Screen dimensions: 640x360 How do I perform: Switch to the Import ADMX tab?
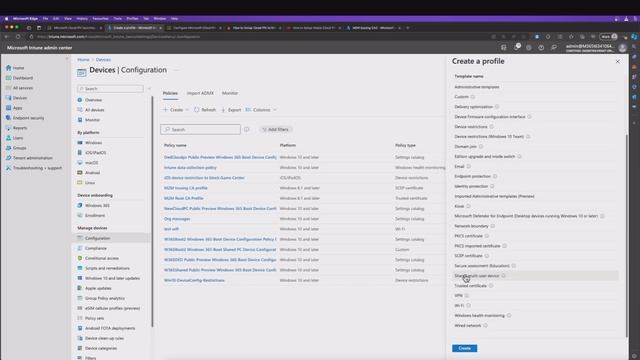[200, 93]
